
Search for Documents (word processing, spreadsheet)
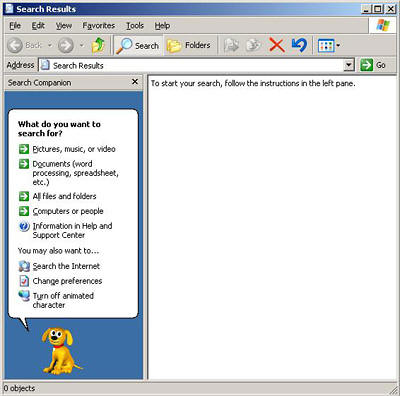point(75,173)
